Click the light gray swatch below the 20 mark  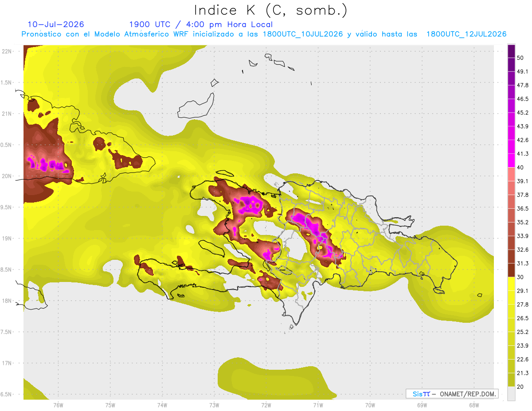511,394
